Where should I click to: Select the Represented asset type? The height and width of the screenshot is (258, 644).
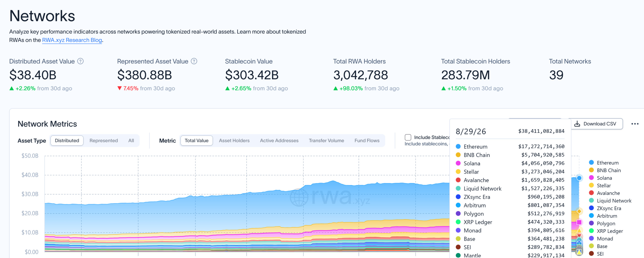click(x=104, y=141)
